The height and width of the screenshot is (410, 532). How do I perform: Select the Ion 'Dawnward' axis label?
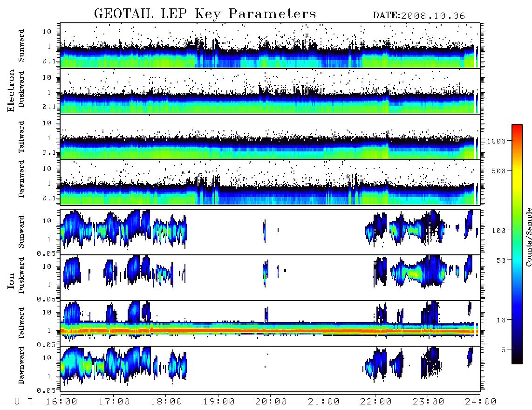tap(21, 365)
